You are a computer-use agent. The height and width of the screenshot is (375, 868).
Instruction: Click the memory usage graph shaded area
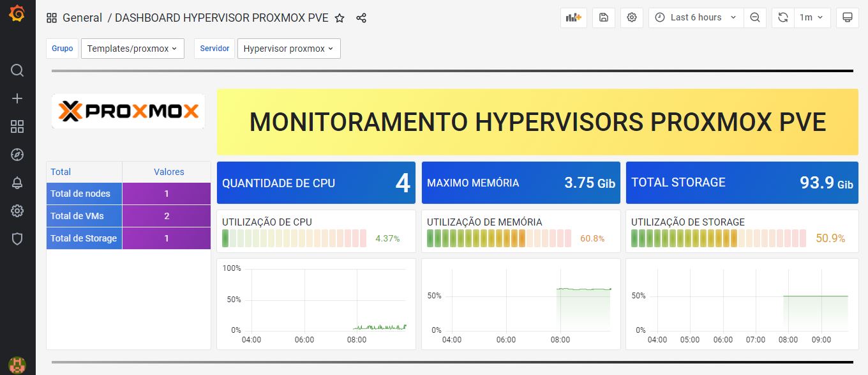(584, 310)
